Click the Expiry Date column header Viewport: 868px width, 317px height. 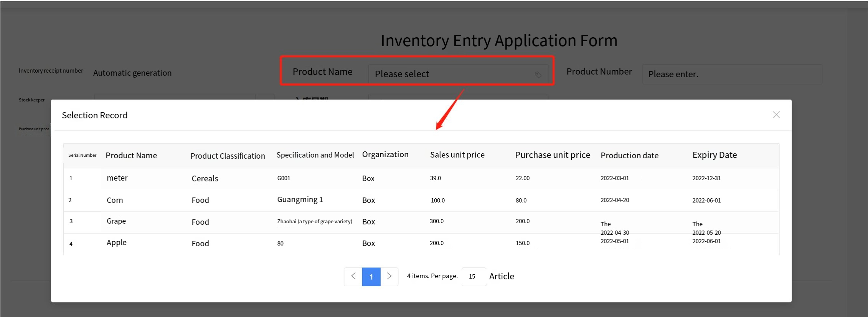[x=714, y=155]
